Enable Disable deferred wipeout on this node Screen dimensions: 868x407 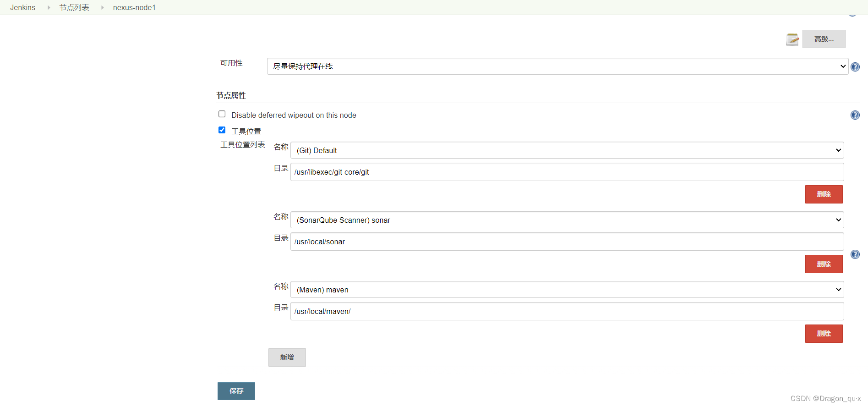pyautogui.click(x=222, y=114)
